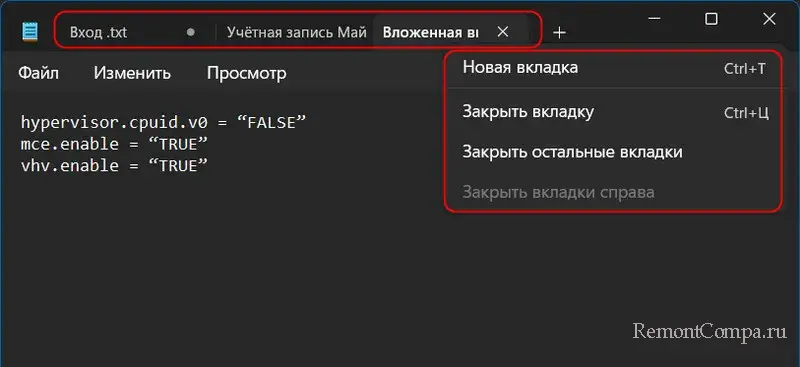Click the Notepad app icon in title bar
The height and width of the screenshot is (367, 800).
click(30, 32)
